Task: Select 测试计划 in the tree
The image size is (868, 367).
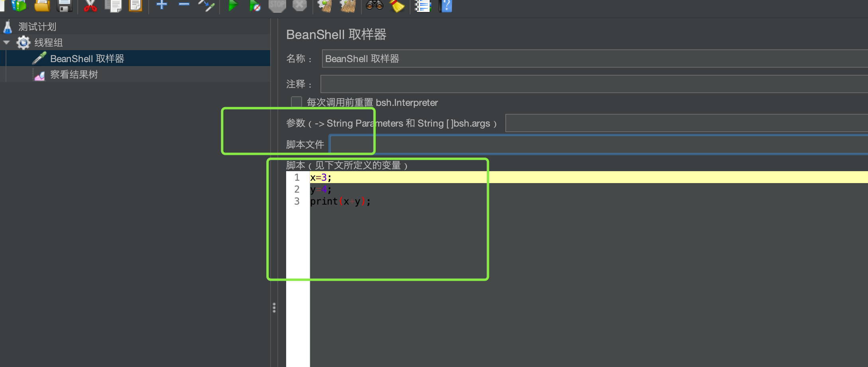Action: [37, 27]
